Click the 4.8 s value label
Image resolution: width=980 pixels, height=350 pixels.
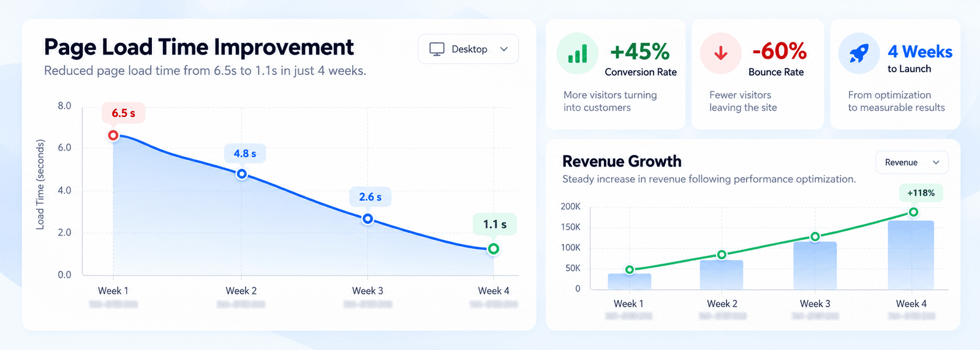coord(245,154)
